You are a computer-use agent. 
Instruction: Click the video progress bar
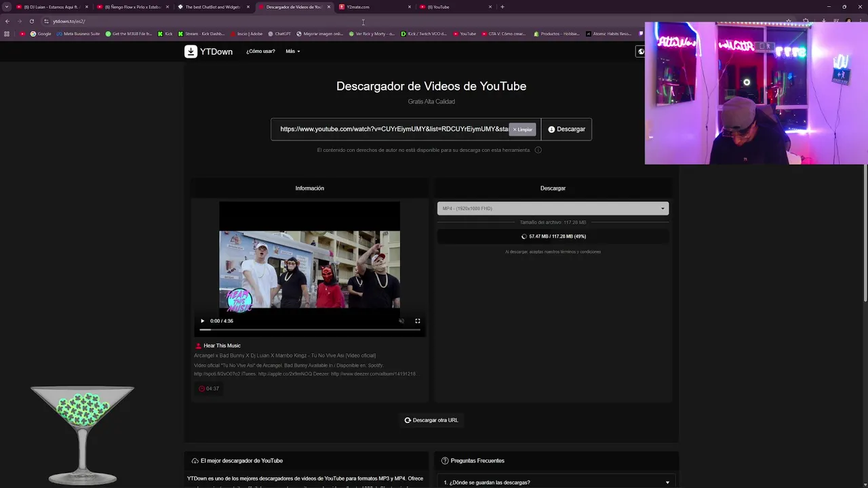309,329
